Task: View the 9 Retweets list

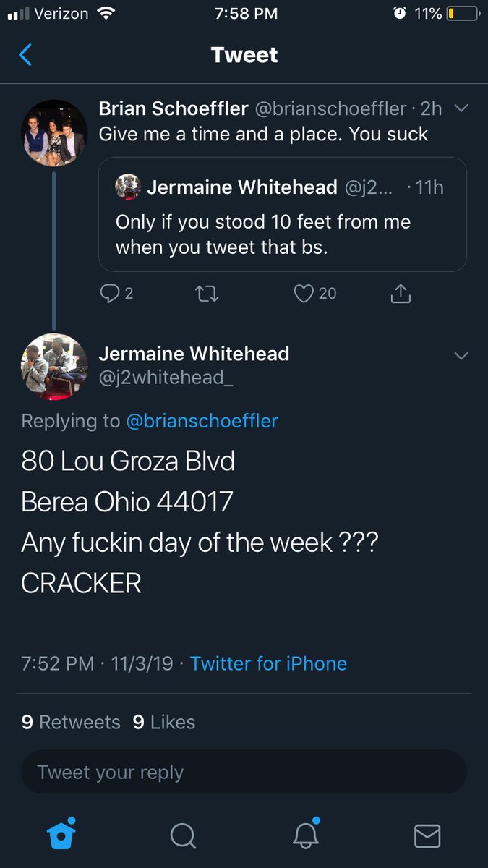Action: pos(71,722)
